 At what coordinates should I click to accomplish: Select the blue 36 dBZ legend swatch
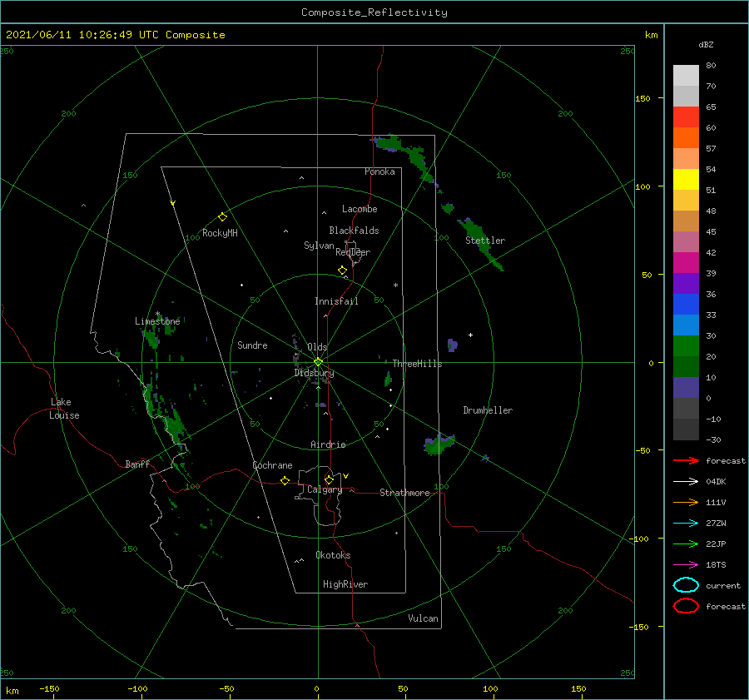(x=686, y=305)
